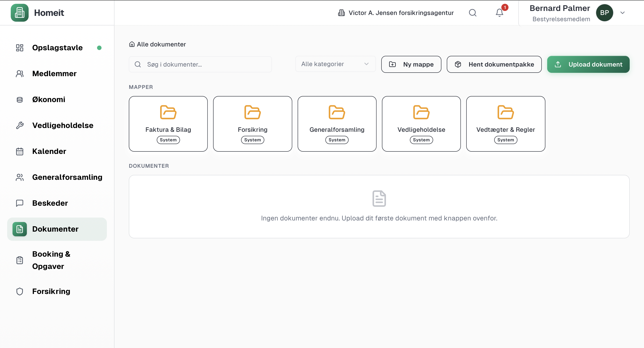Open the search magnifier in the top bar

[472, 13]
